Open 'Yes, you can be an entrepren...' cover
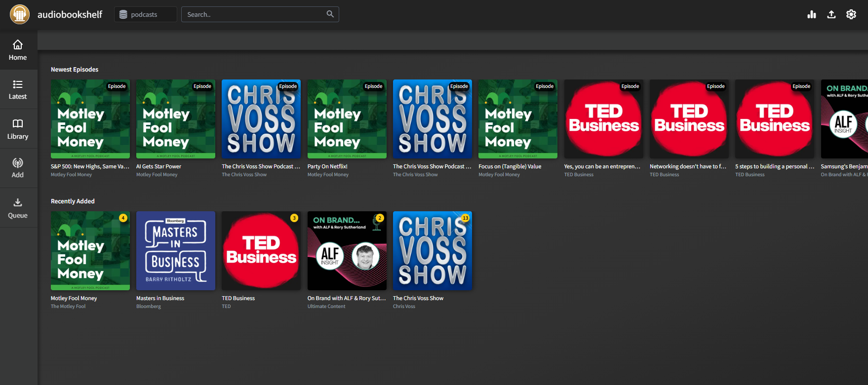 pyautogui.click(x=604, y=119)
